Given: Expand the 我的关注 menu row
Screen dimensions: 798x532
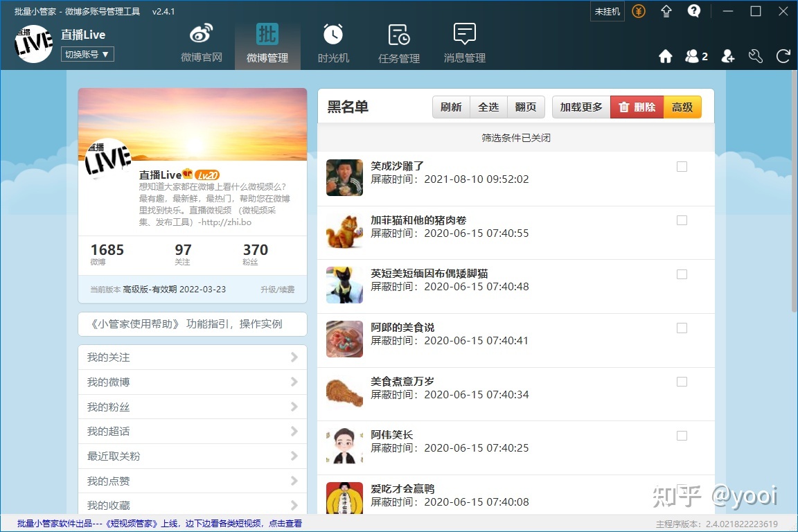Looking at the screenshot, I should coord(193,357).
